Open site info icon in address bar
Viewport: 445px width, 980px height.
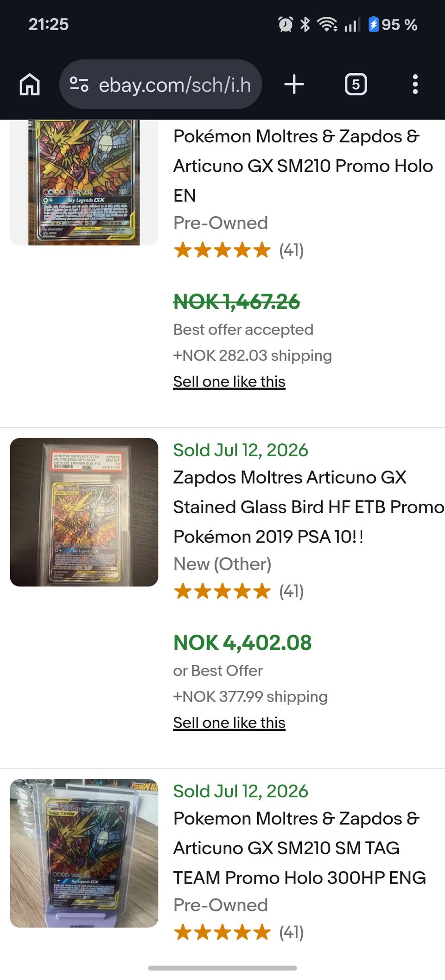tap(79, 84)
